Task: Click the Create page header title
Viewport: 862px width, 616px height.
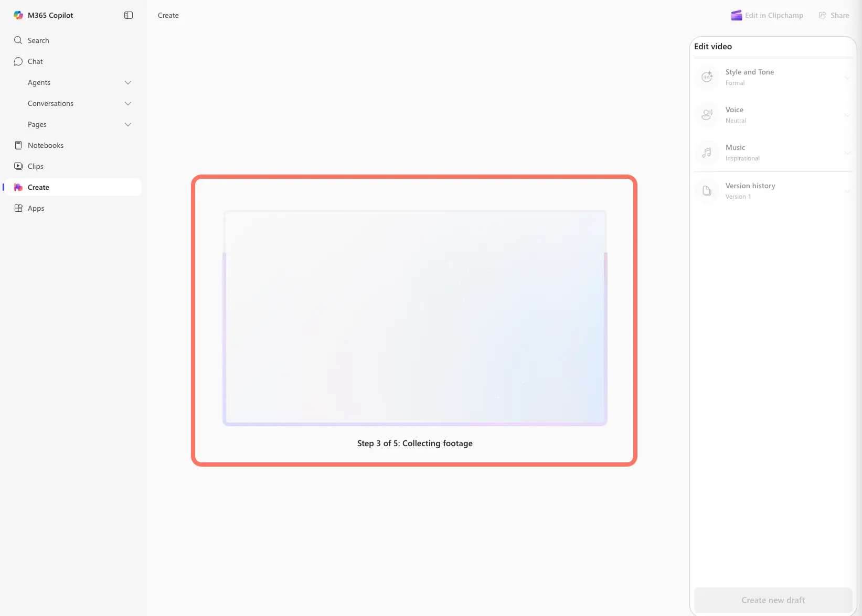Action: [x=168, y=15]
